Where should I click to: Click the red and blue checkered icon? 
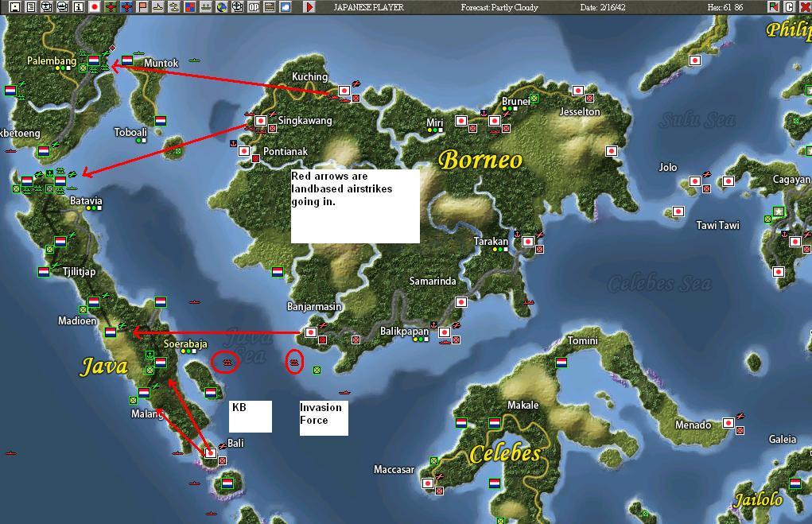pyautogui.click(x=190, y=6)
